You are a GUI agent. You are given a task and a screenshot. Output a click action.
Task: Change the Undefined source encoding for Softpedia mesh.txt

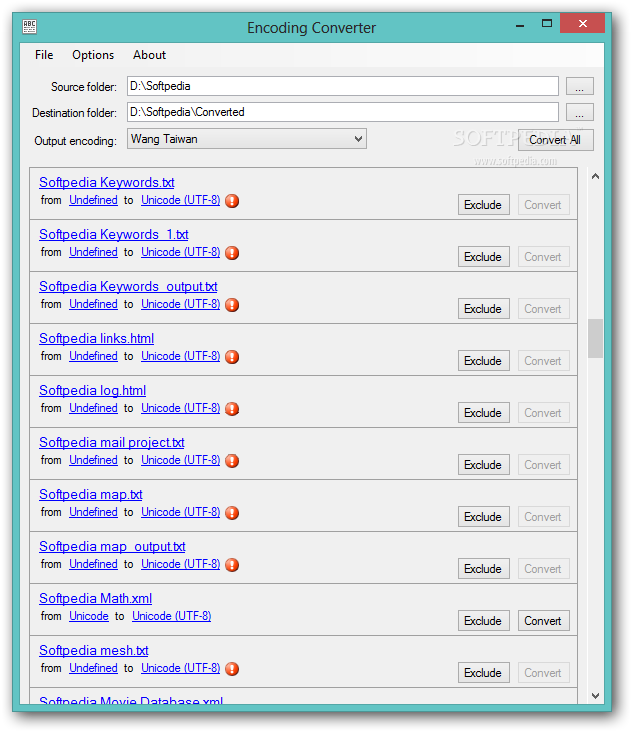[x=93, y=668]
